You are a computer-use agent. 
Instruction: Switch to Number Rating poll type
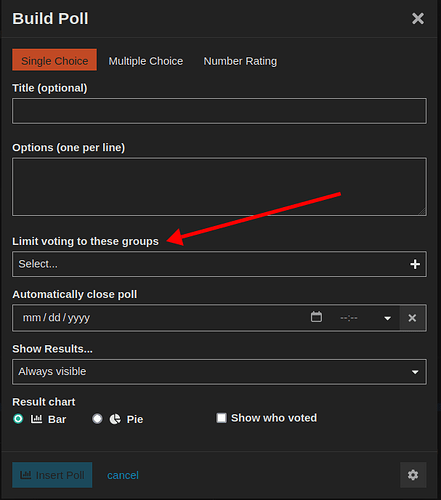click(240, 61)
